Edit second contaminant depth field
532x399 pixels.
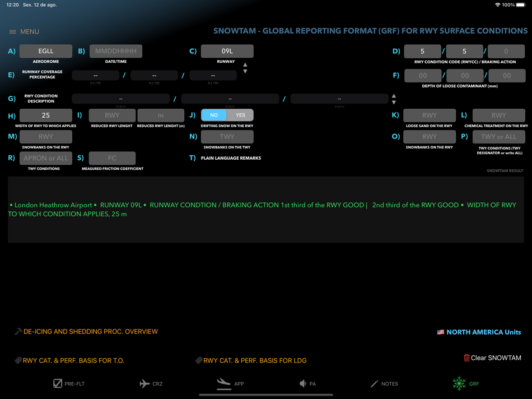[x=465, y=76]
